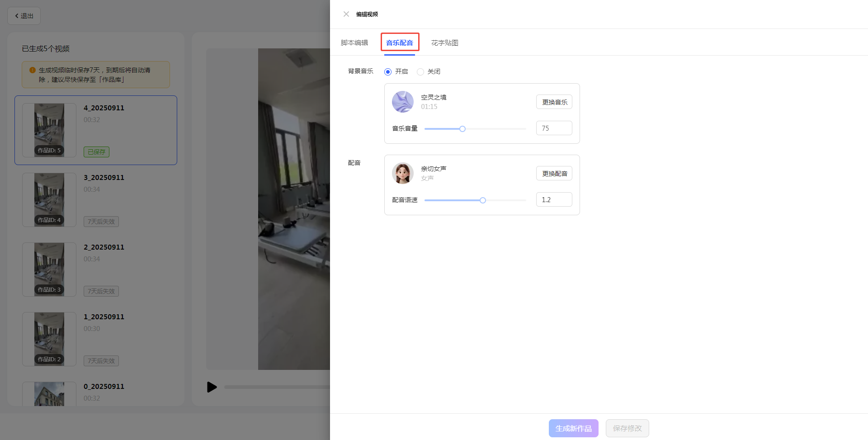Click the video playback progress bar
Viewport: 868px width, 440px height.
coord(277,387)
